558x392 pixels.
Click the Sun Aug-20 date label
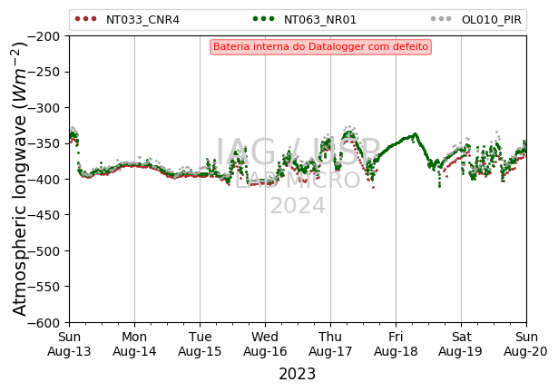tap(526, 344)
